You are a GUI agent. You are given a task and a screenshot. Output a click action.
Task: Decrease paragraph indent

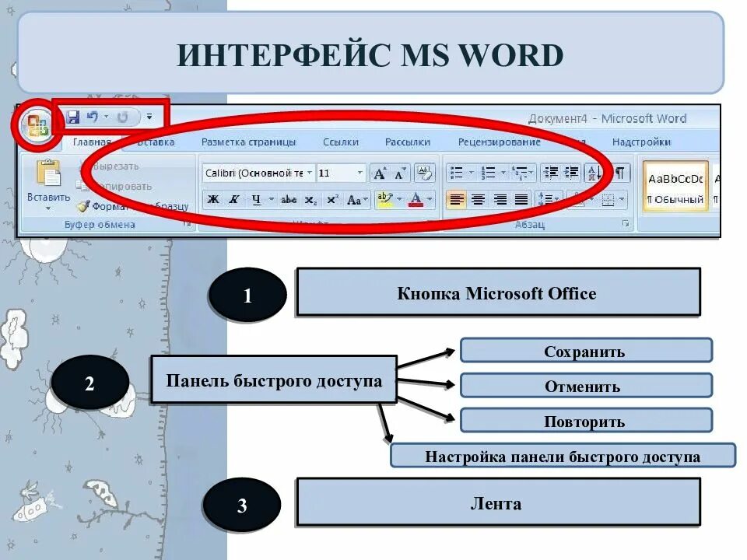click(551, 173)
